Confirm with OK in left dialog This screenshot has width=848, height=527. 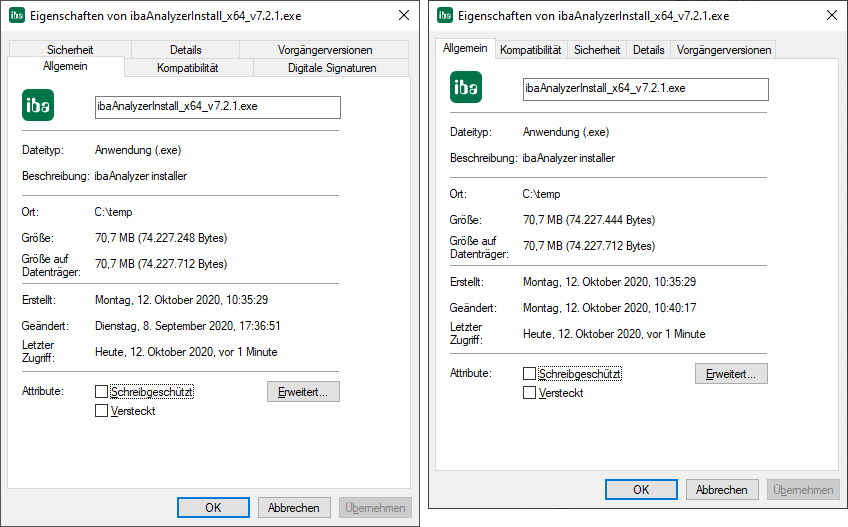point(213,508)
